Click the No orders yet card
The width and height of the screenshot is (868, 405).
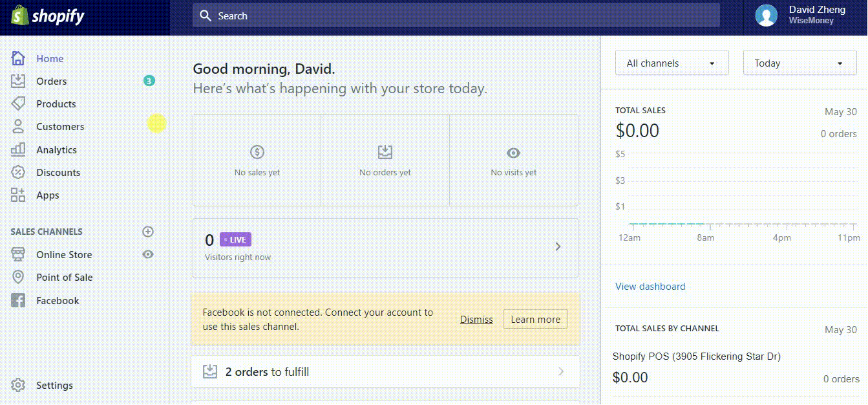[385, 160]
